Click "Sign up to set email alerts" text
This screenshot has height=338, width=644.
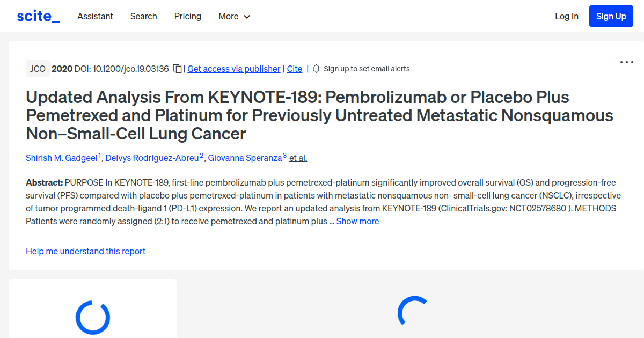[366, 69]
